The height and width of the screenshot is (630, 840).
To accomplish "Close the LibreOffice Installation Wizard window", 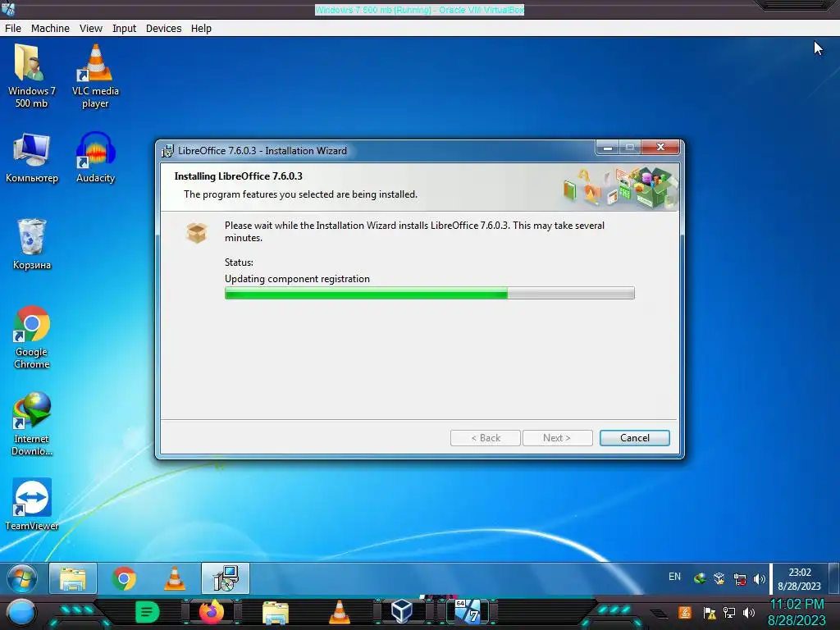I will pyautogui.click(x=660, y=148).
